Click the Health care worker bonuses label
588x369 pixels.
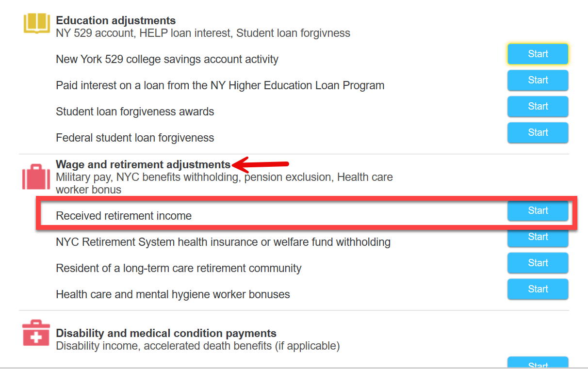(173, 294)
